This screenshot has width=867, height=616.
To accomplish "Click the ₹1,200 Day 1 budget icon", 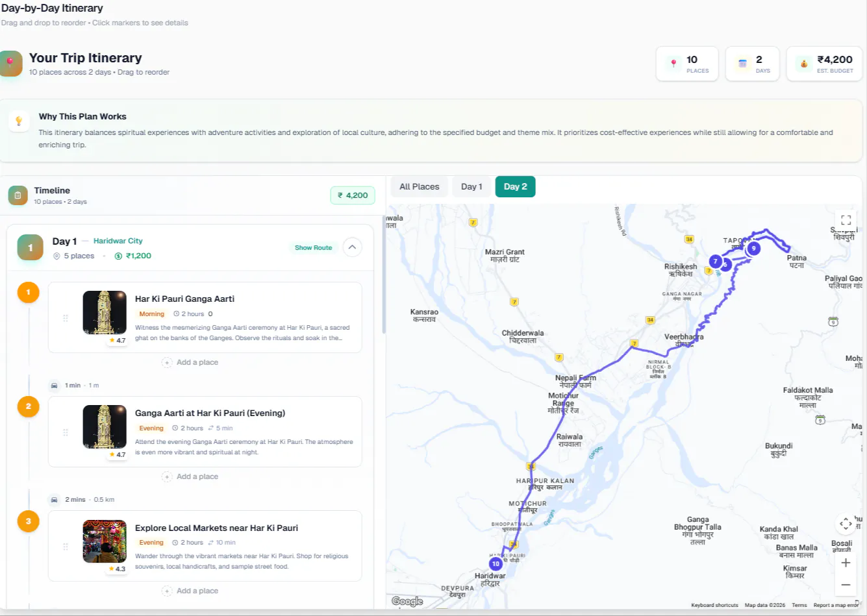I will [x=118, y=256].
